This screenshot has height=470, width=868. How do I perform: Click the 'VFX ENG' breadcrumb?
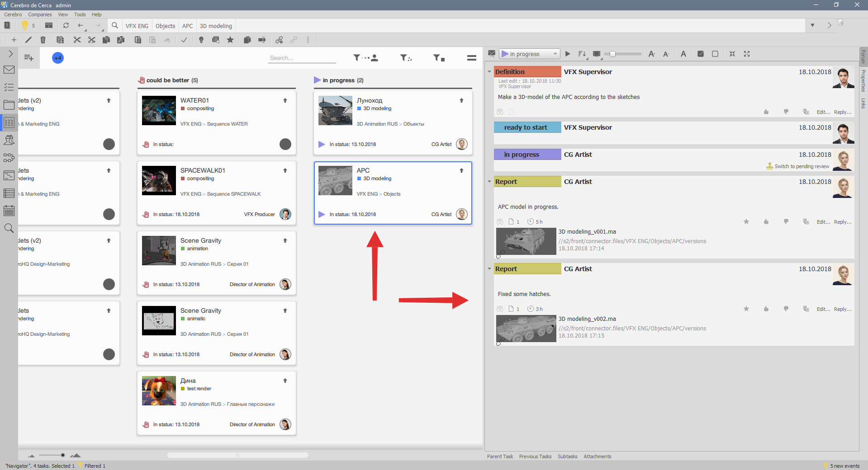click(137, 26)
